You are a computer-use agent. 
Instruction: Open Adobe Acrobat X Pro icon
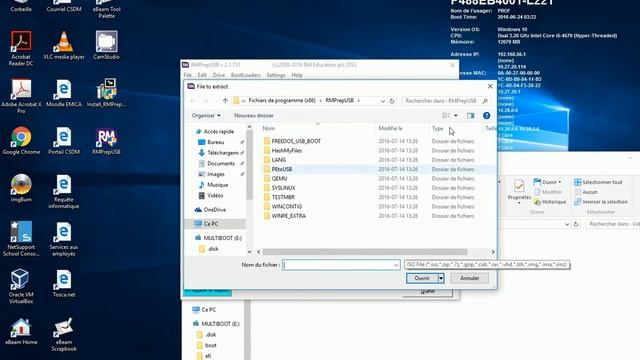coord(21,96)
